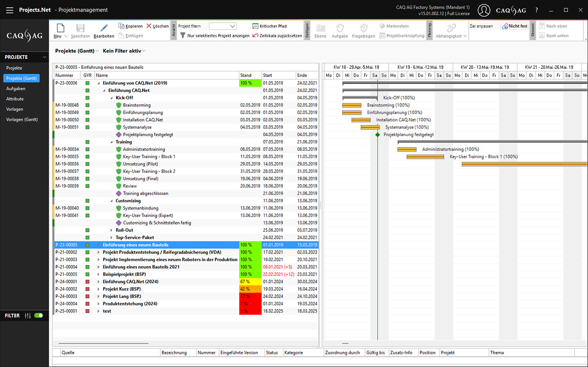Image resolution: width=588 pixels, height=367 pixels.
Task: Click Zeitskala zurücksetzen
Action: [277, 35]
